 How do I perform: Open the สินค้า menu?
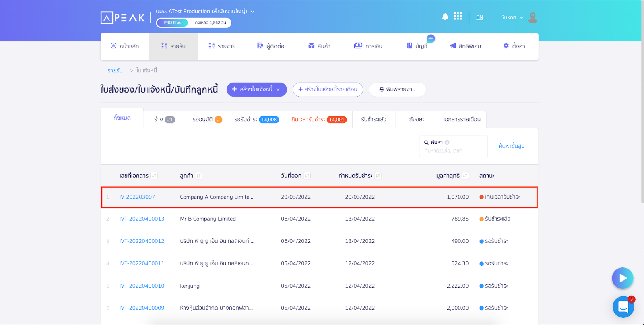point(319,46)
